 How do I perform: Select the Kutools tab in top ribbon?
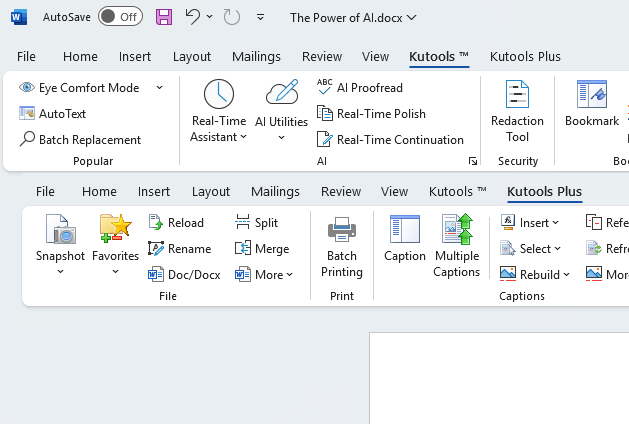[439, 57]
